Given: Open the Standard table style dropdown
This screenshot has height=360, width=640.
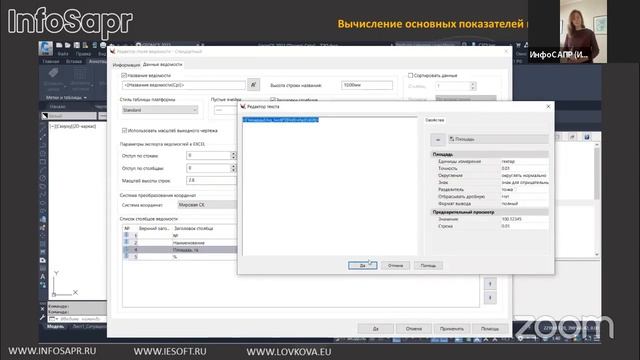Looking at the screenshot, I should tap(160, 110).
